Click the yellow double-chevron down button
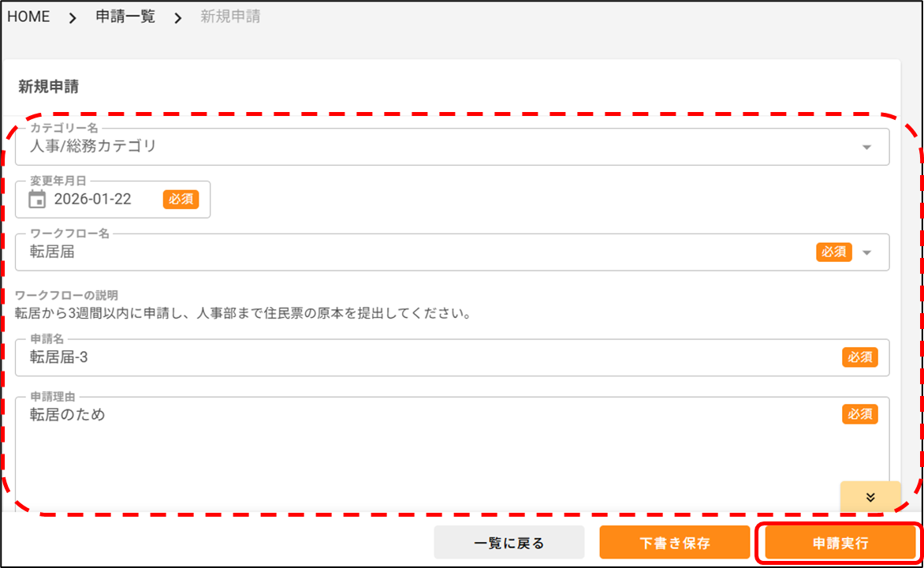 tap(870, 497)
